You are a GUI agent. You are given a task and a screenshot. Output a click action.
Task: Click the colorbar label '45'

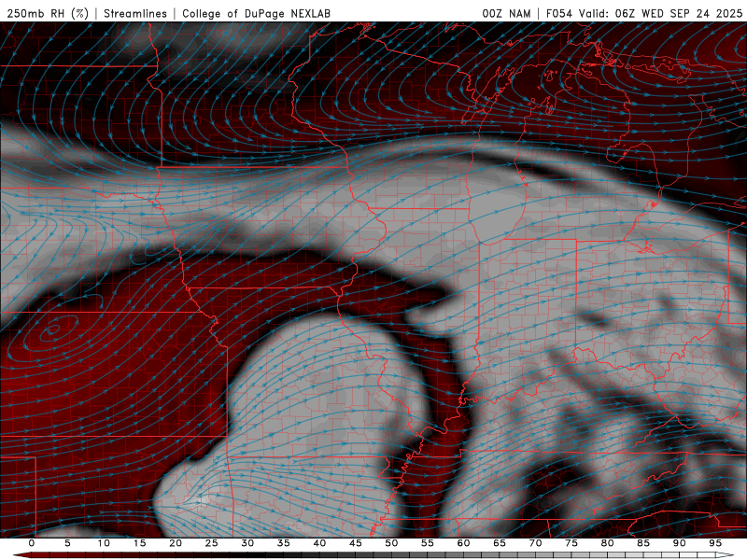356,543
